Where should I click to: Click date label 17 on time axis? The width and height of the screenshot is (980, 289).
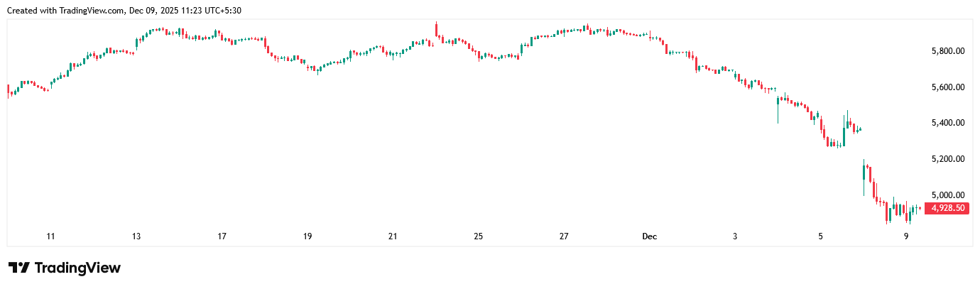(222, 236)
